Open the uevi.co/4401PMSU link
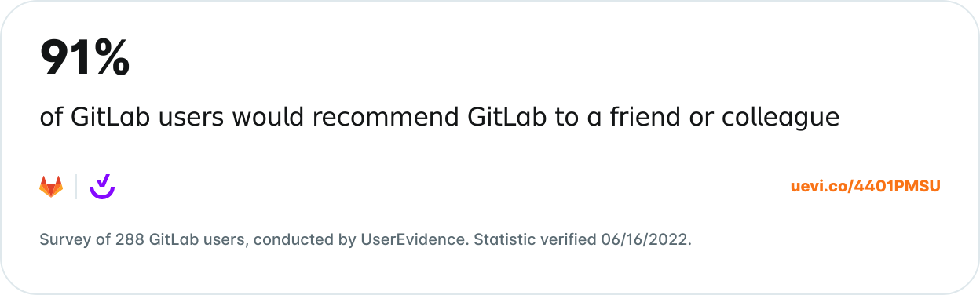The height and width of the screenshot is (295, 980). coord(865,187)
